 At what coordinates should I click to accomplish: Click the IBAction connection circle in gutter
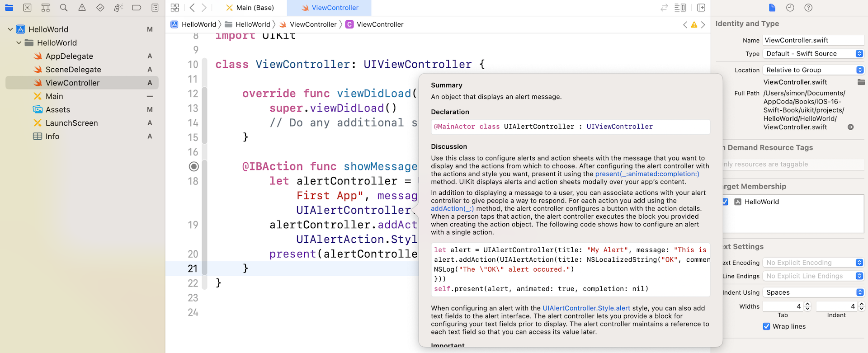[193, 166]
